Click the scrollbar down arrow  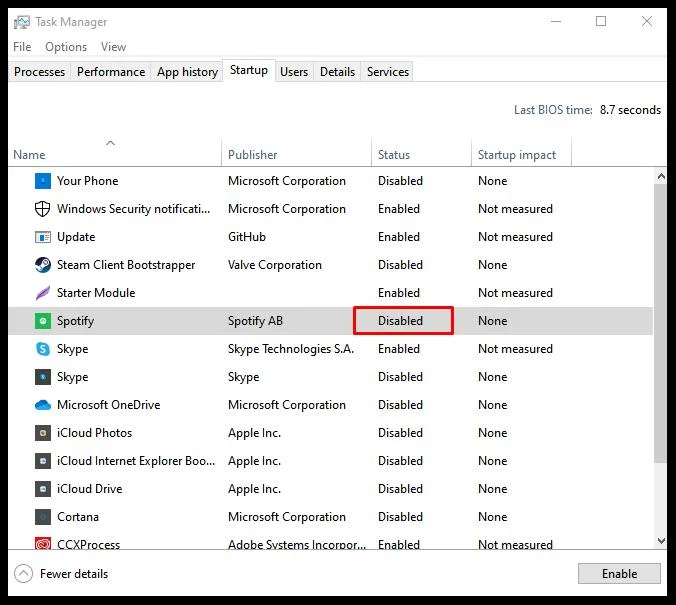[x=660, y=541]
